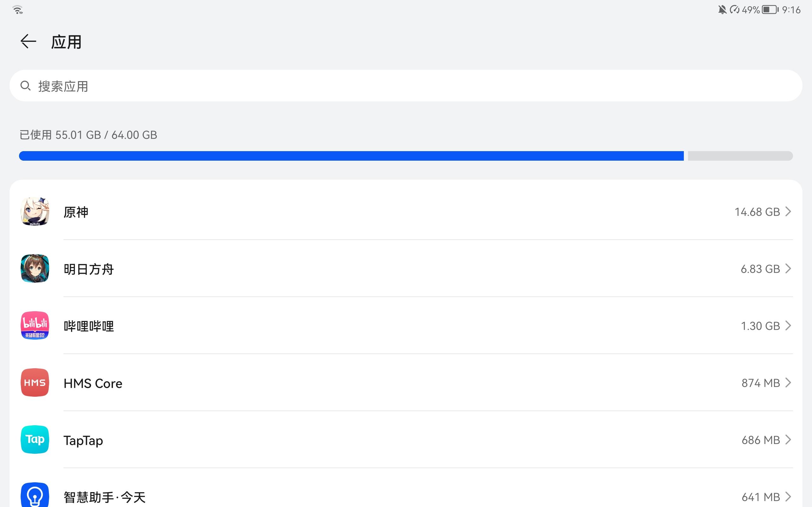The width and height of the screenshot is (812, 507).
Task: Open the 原神 app icon
Action: pos(35,212)
